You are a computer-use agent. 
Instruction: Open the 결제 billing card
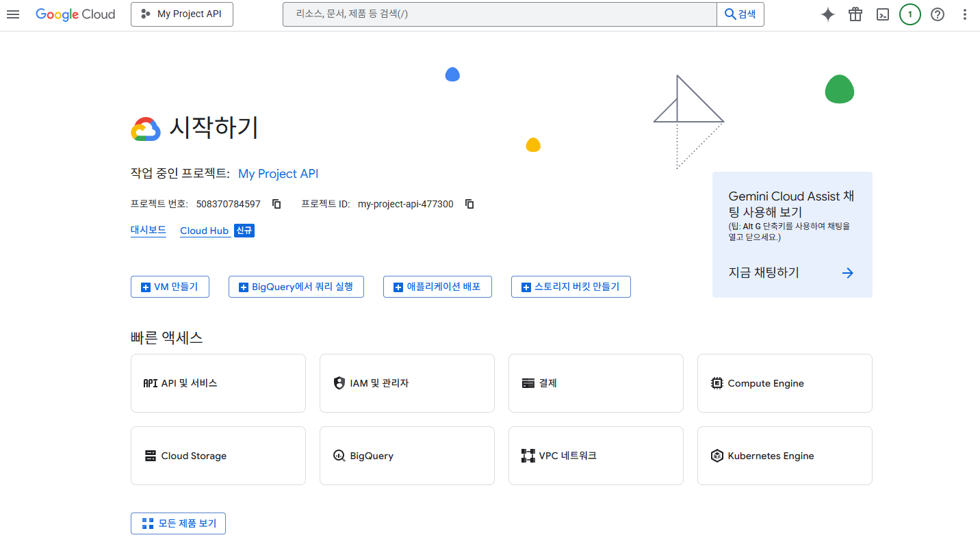coord(596,383)
